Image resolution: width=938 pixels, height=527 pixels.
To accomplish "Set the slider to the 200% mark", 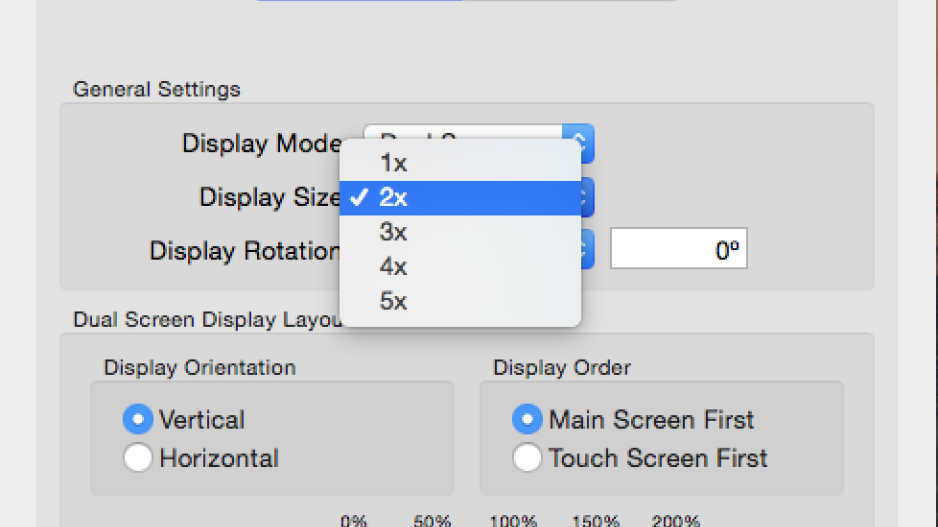I will pyautogui.click(x=676, y=520).
